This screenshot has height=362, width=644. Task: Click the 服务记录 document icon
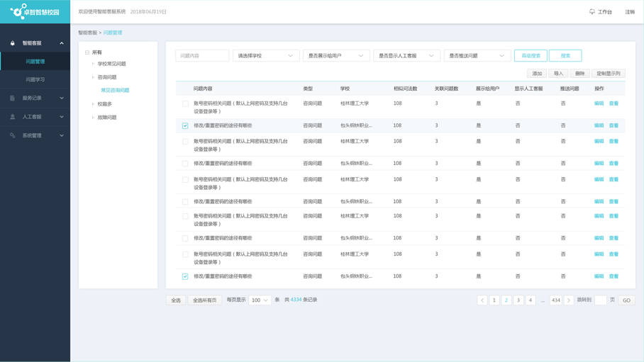point(12,98)
